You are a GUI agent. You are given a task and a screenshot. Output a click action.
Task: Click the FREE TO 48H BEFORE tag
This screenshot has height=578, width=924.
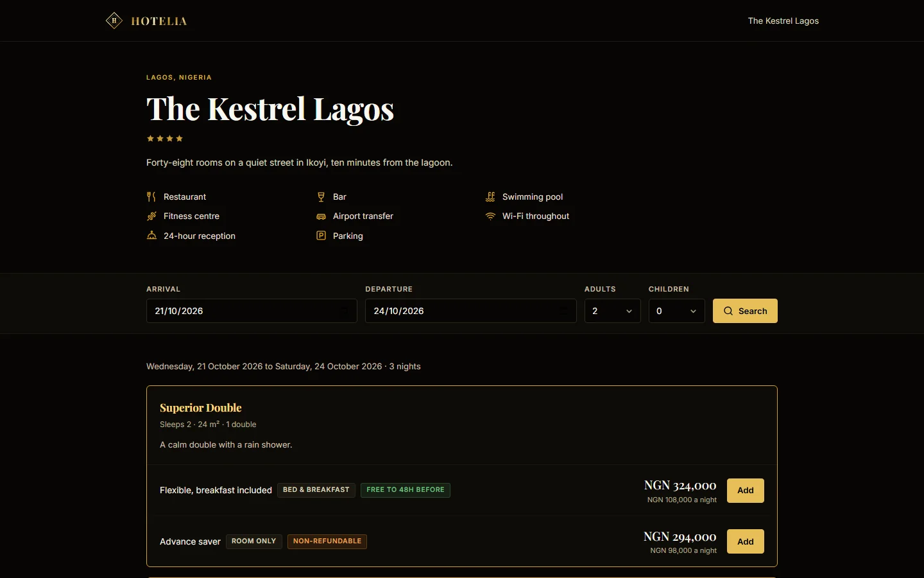pyautogui.click(x=406, y=490)
